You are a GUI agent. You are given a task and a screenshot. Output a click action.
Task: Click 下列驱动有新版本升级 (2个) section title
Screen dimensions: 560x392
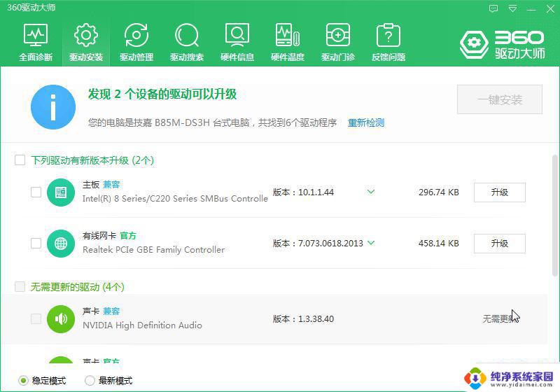click(92, 160)
